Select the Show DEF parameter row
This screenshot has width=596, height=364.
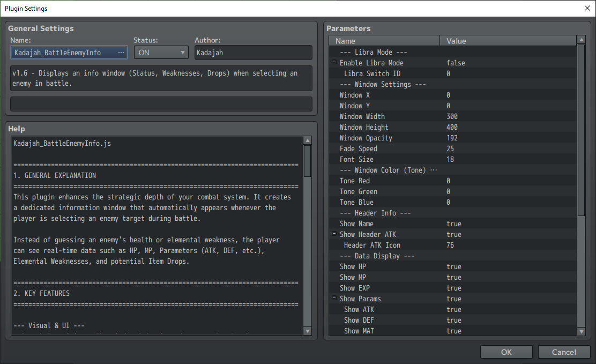tap(453, 320)
